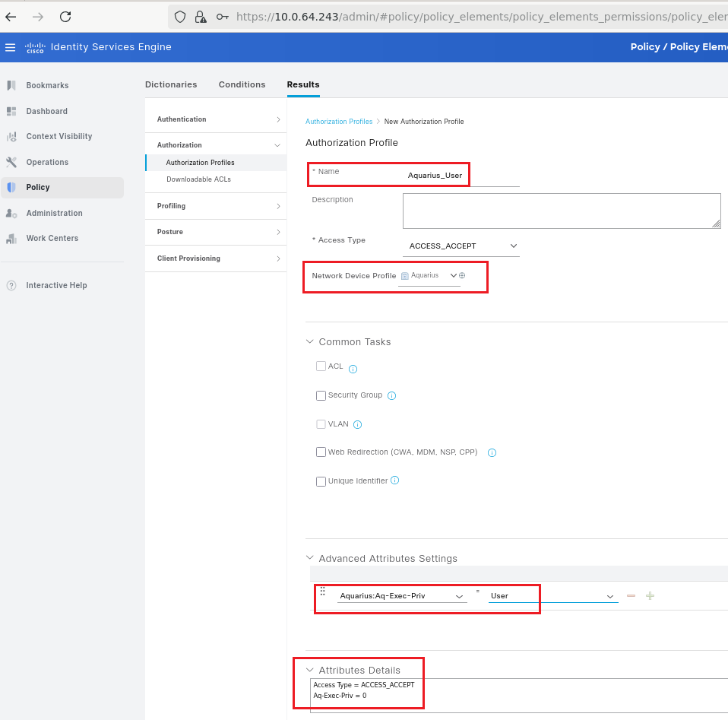728x720 pixels.
Task: Open Operations in the sidebar
Action: click(47, 162)
